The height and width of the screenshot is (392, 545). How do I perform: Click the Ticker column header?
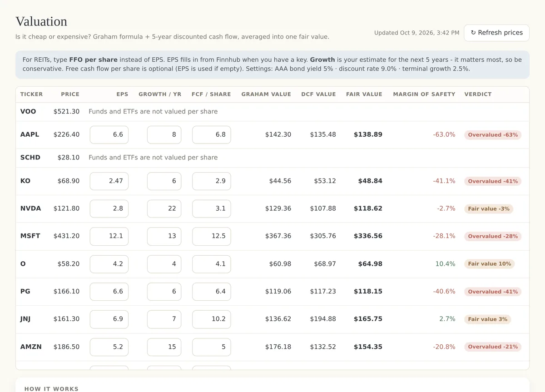[32, 94]
